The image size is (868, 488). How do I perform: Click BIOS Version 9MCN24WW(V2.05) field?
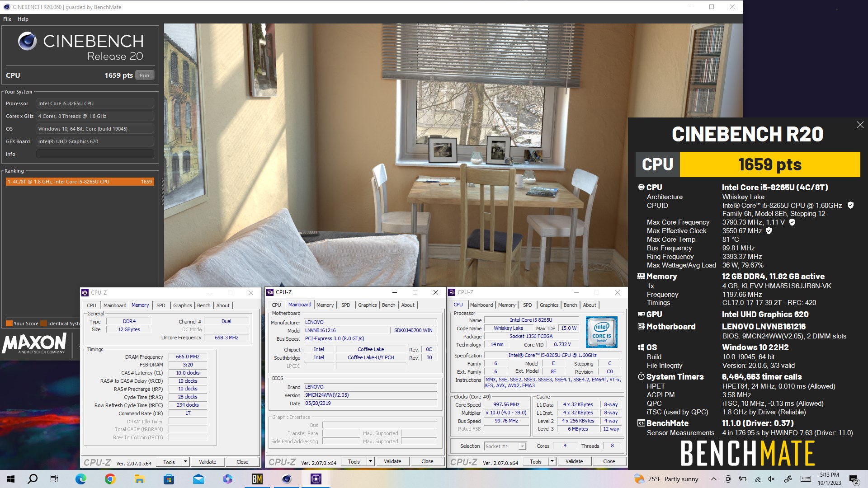(370, 395)
